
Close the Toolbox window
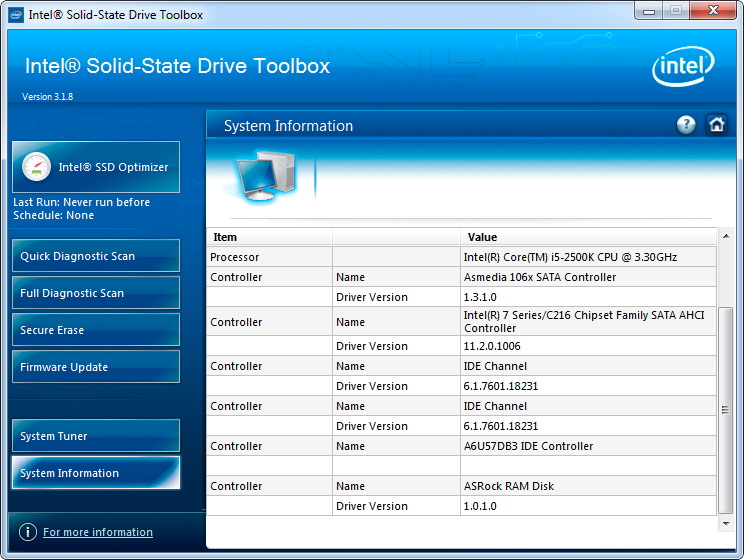pyautogui.click(x=713, y=10)
